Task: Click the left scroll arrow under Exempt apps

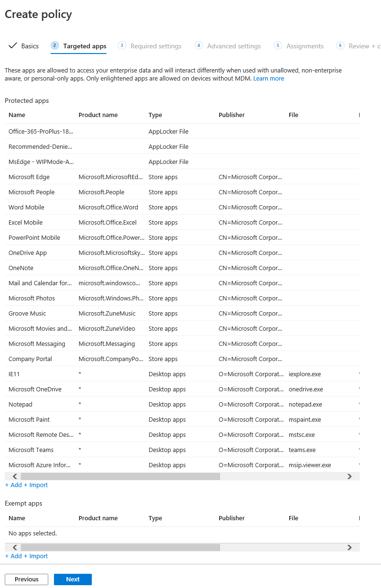Action: pyautogui.click(x=15, y=547)
